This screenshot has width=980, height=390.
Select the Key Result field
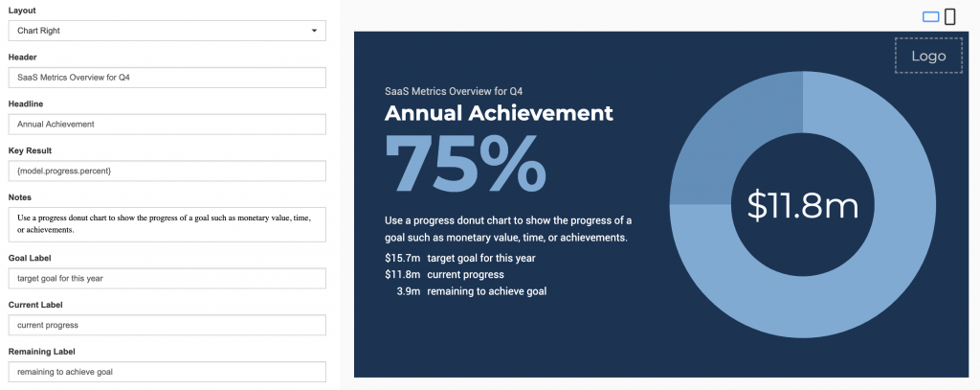click(167, 171)
